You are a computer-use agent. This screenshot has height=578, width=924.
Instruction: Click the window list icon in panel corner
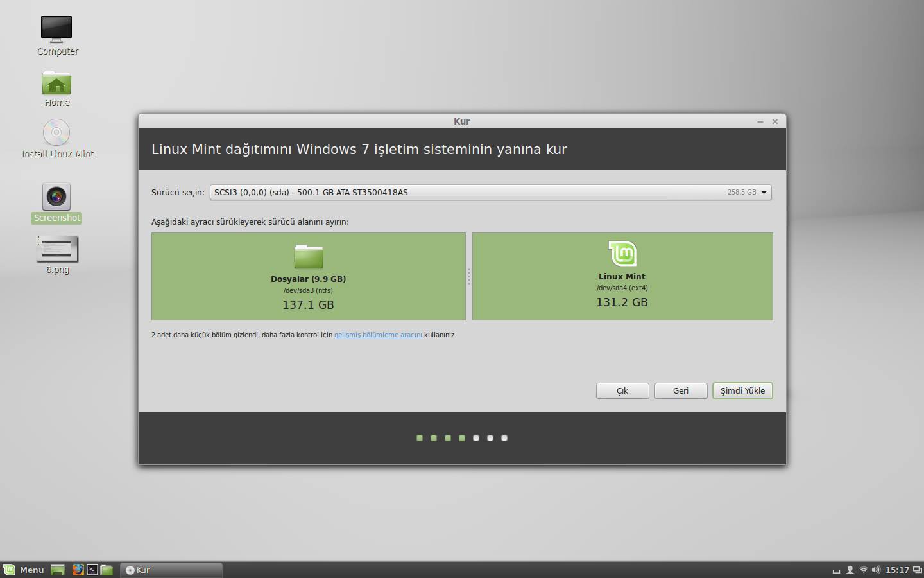pyautogui.click(x=918, y=570)
